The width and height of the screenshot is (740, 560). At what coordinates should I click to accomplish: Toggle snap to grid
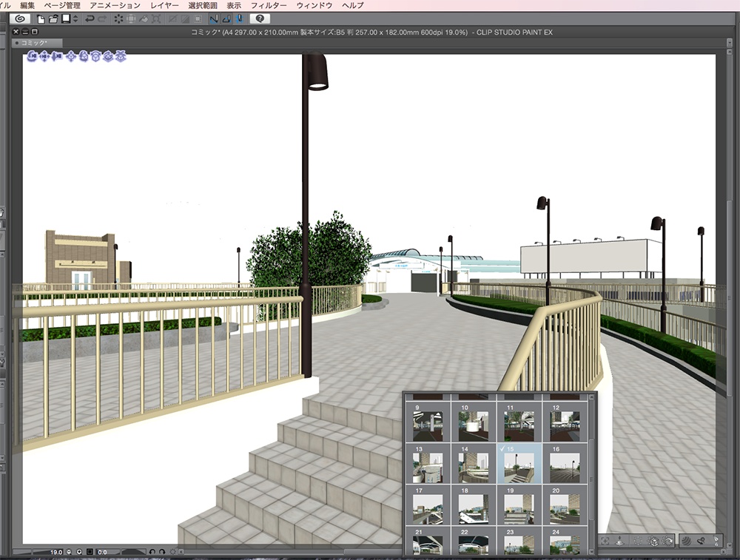(239, 19)
